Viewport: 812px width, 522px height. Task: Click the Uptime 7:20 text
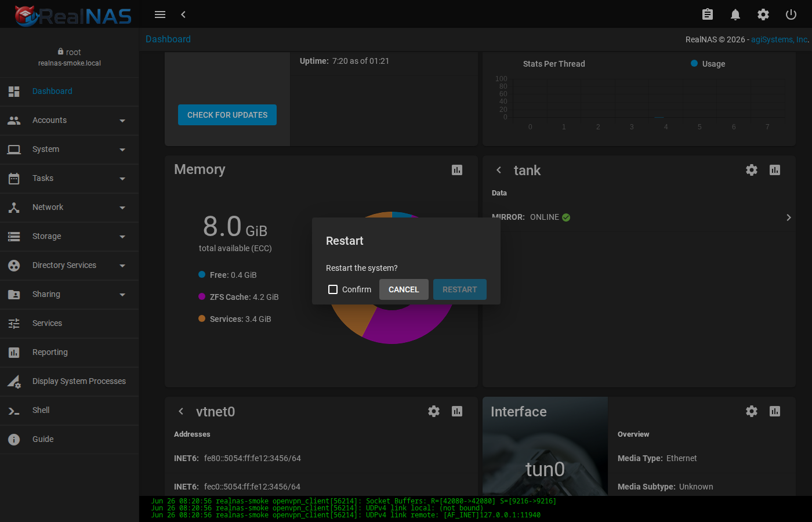[x=345, y=61]
